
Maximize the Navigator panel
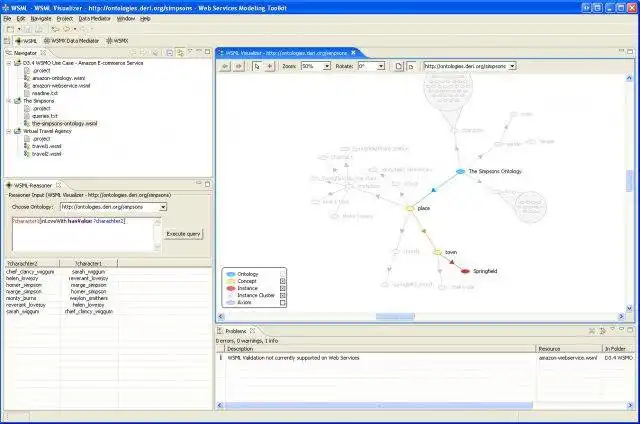click(x=207, y=52)
